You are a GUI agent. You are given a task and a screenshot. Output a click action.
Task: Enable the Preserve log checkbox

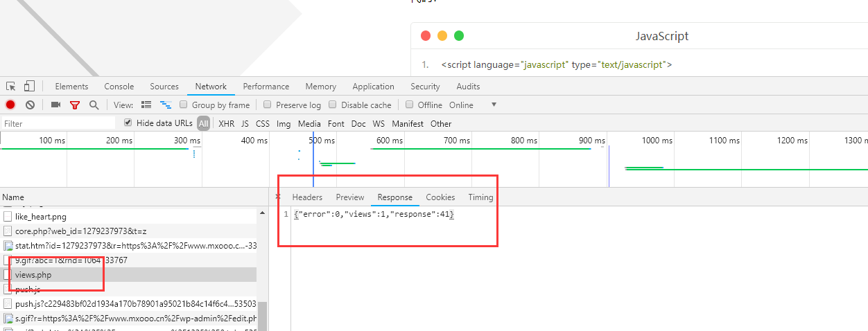(x=268, y=105)
